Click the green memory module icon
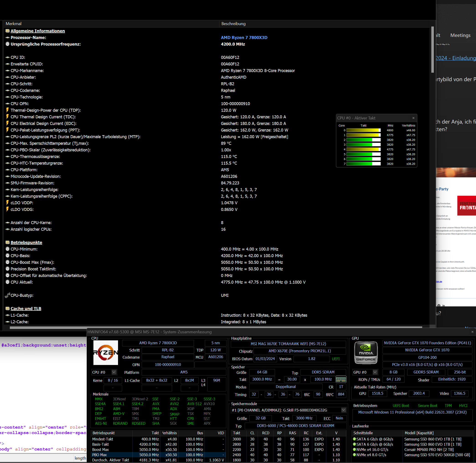Screen dimensions: 476x463 coord(341,379)
